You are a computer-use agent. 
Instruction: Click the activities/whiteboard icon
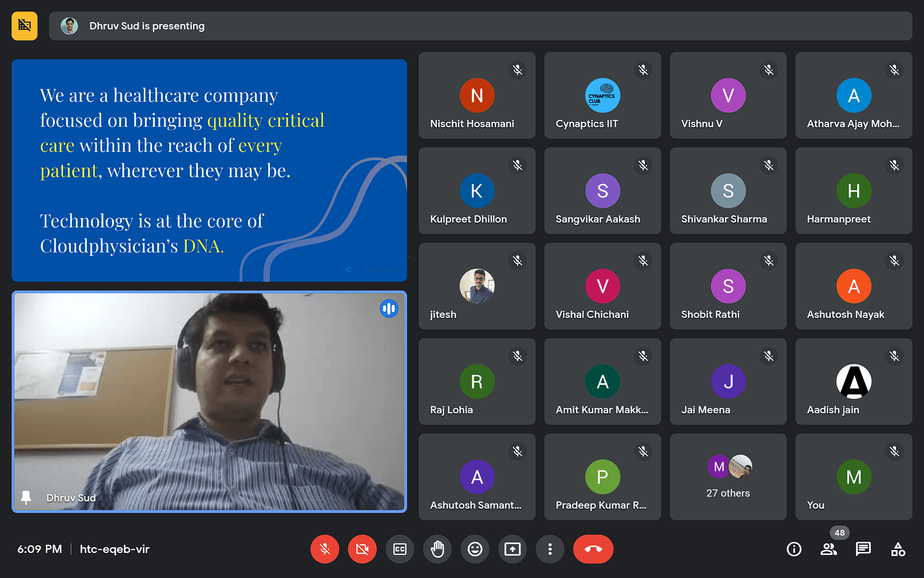[x=898, y=549]
